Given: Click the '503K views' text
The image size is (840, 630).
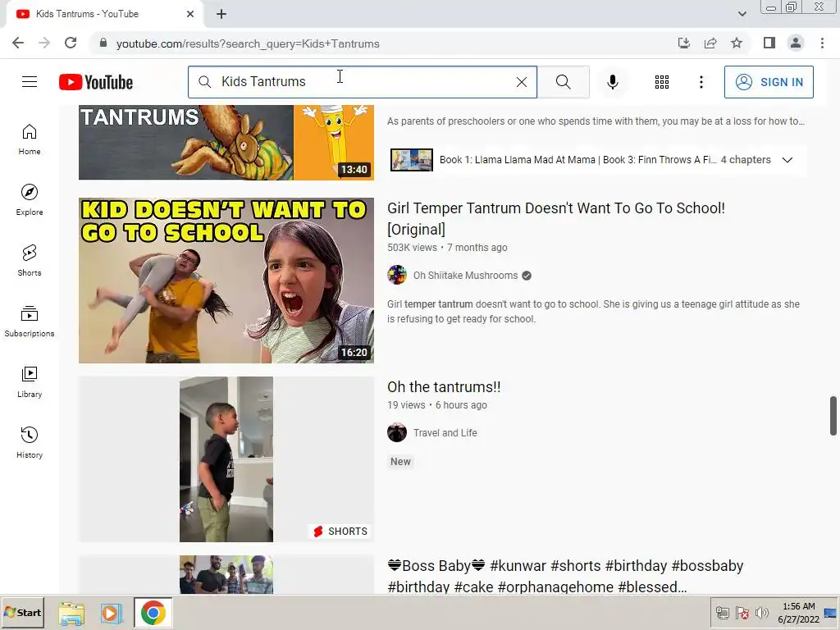Looking at the screenshot, I should tap(412, 248).
